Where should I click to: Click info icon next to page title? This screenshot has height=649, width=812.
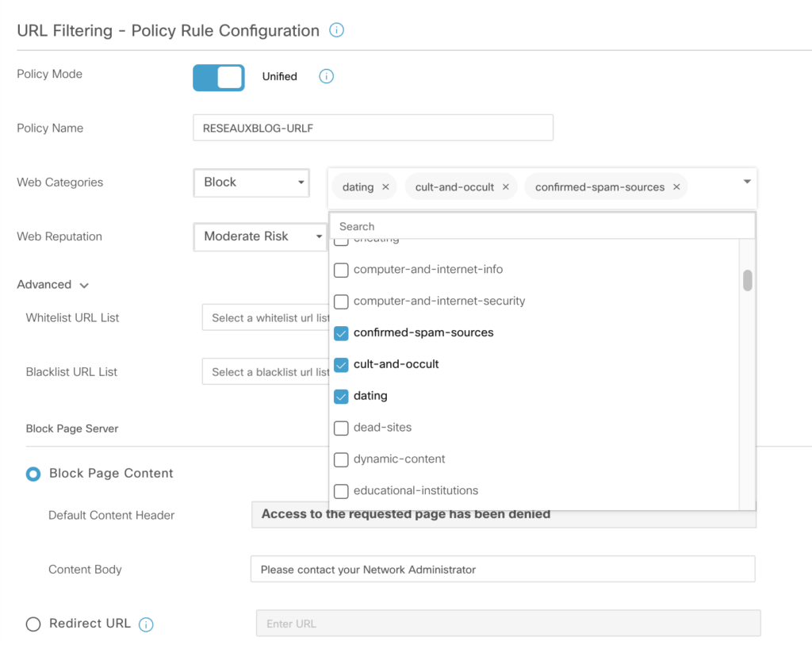coord(336,31)
